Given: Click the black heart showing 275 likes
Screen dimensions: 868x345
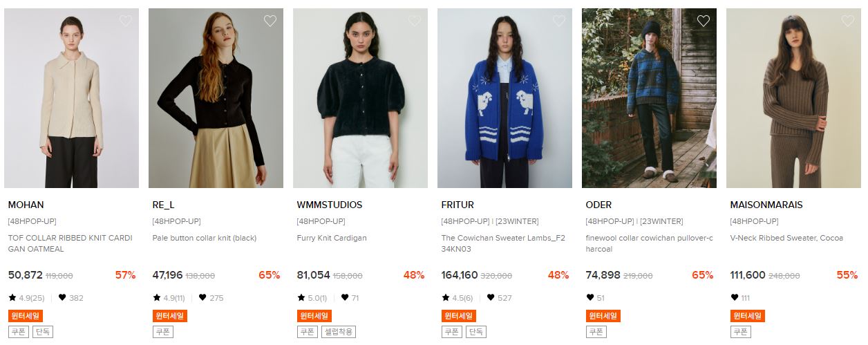Looking at the screenshot, I should [202, 298].
